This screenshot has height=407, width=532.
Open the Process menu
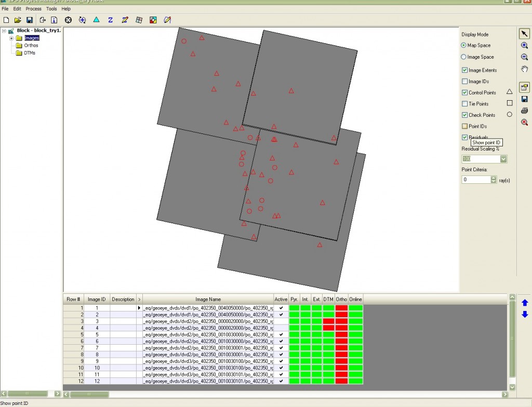point(34,9)
